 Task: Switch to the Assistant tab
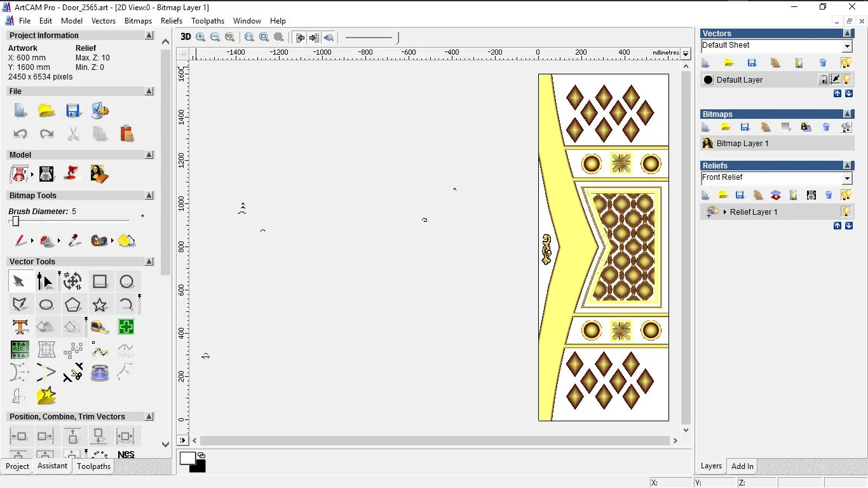click(x=52, y=466)
